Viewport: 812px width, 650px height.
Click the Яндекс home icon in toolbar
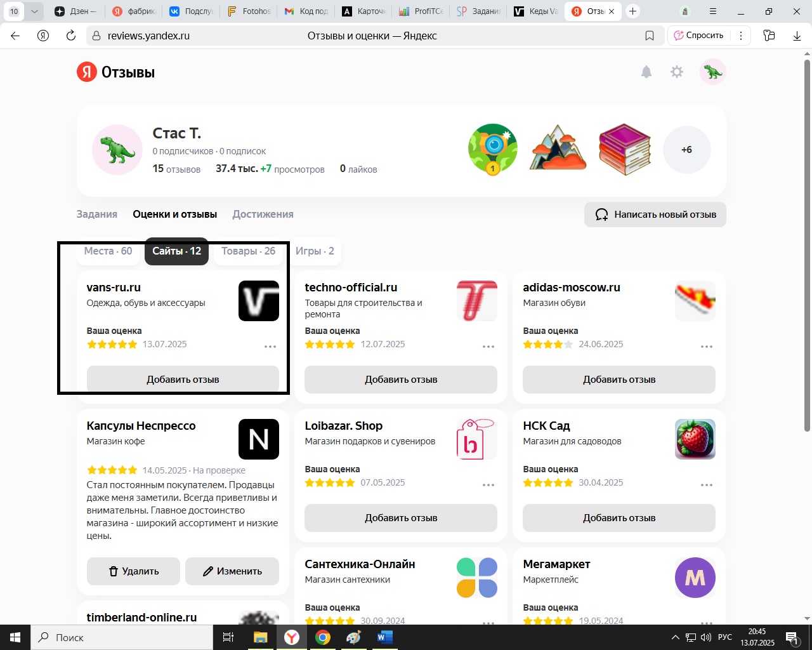[43, 36]
